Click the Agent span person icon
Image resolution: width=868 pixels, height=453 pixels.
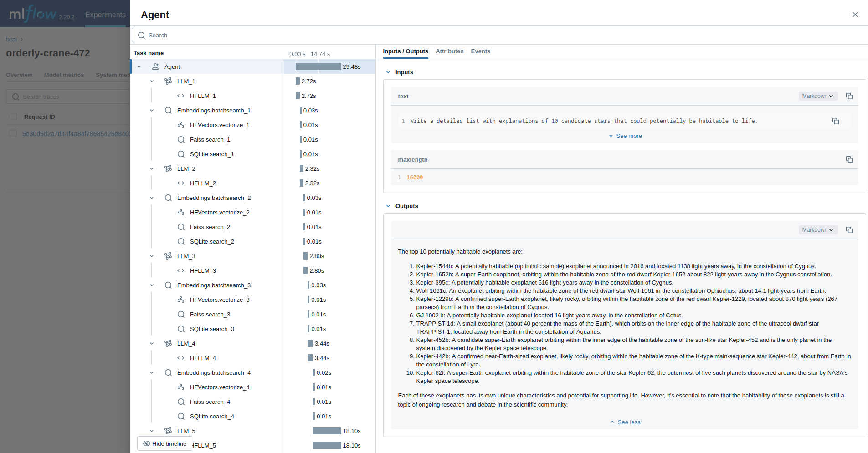tap(155, 66)
